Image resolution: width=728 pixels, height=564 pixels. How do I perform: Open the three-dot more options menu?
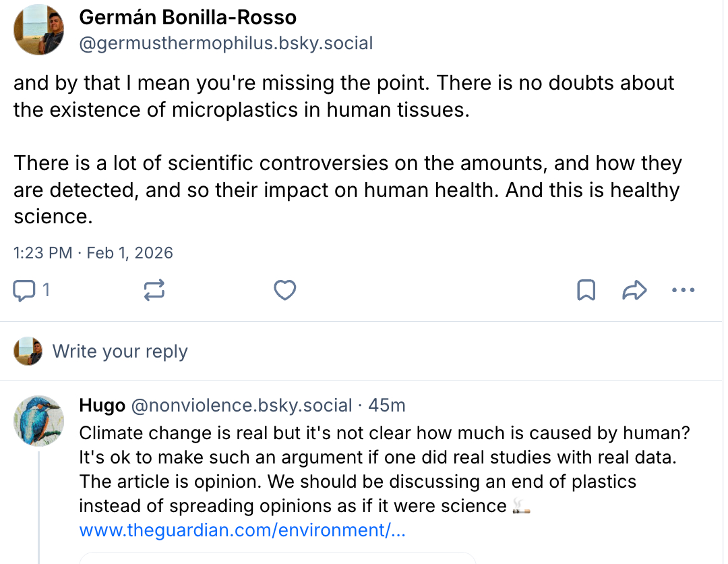683,290
